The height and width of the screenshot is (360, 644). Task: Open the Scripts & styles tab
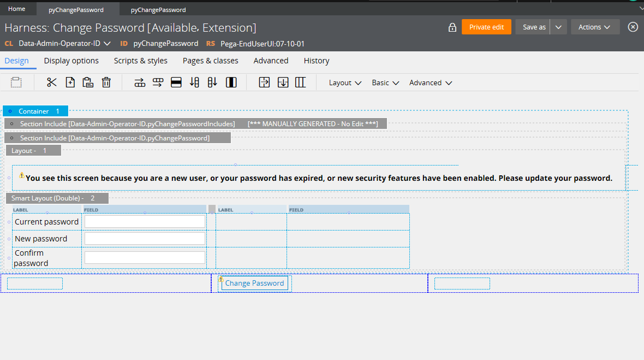click(x=140, y=61)
